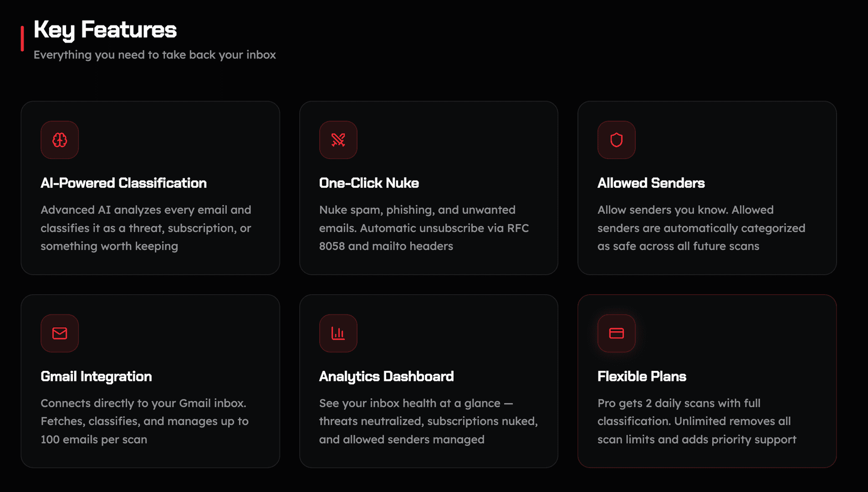
Task: Click the 'take back your inbox' subtitle
Action: [x=154, y=55]
